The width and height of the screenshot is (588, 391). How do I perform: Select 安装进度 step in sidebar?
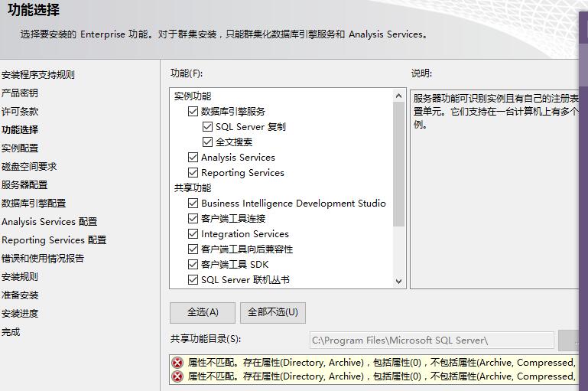pyautogui.click(x=20, y=314)
